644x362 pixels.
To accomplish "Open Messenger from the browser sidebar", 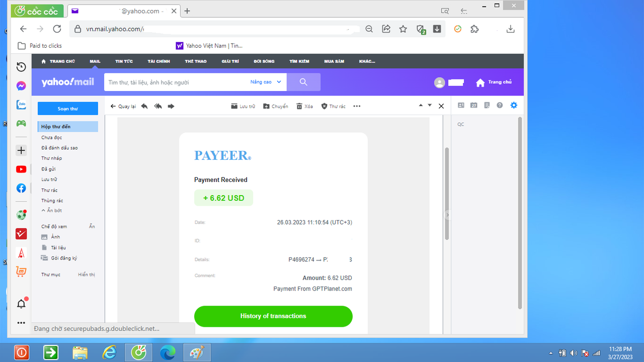I will pyautogui.click(x=21, y=86).
